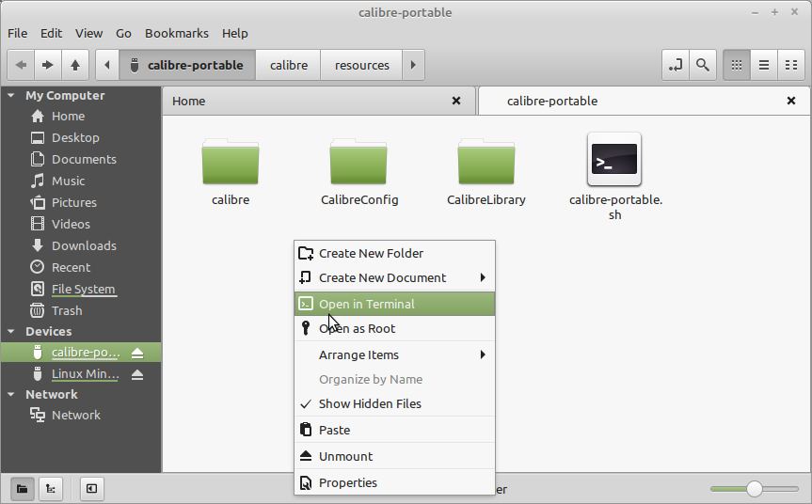
Task: Hide the sidebar using the status bar button
Action: coord(91,488)
